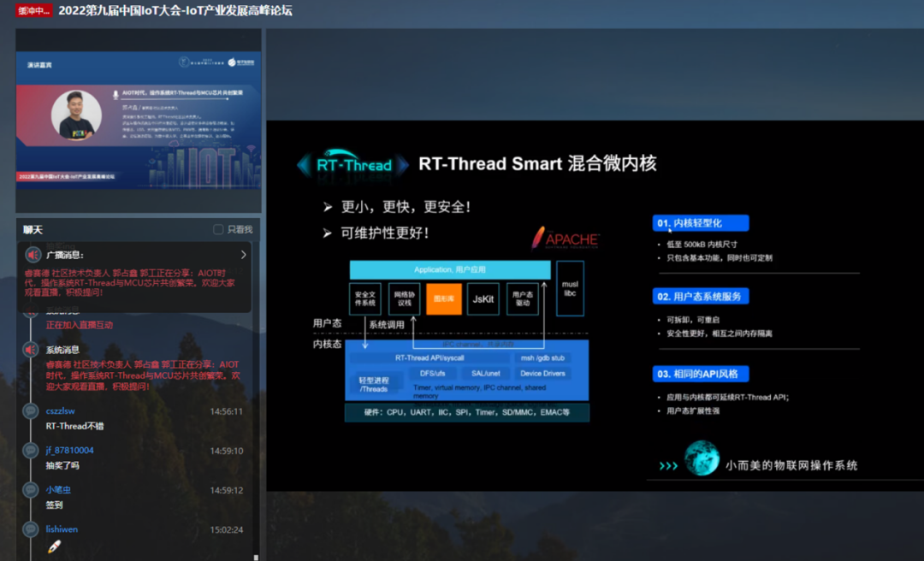Open username link jf_87810004

(x=69, y=450)
